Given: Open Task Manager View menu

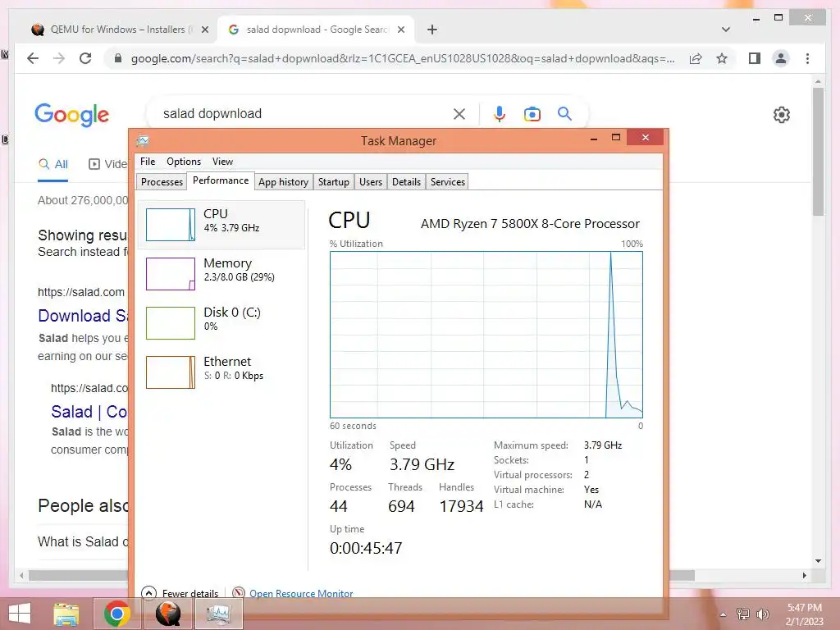Looking at the screenshot, I should [222, 162].
